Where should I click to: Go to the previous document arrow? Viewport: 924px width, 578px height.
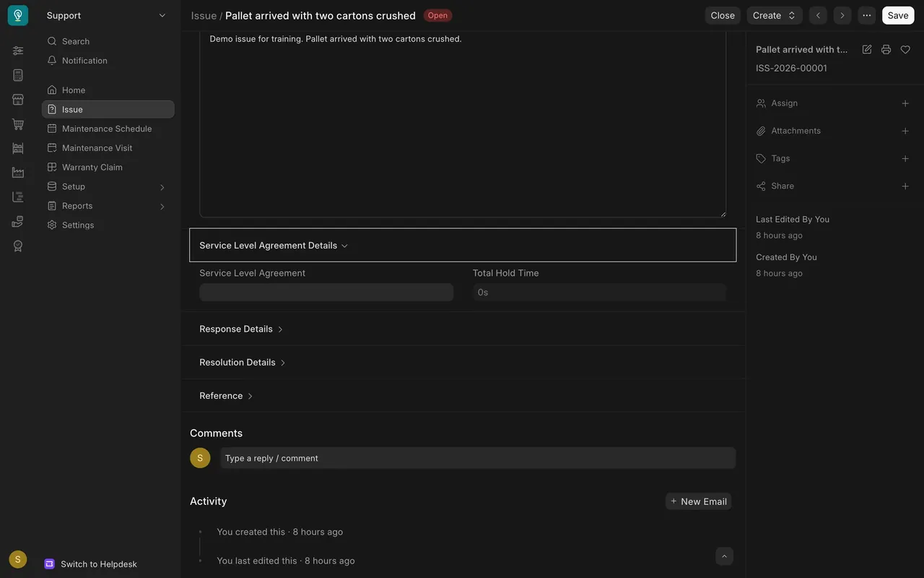[x=818, y=15]
